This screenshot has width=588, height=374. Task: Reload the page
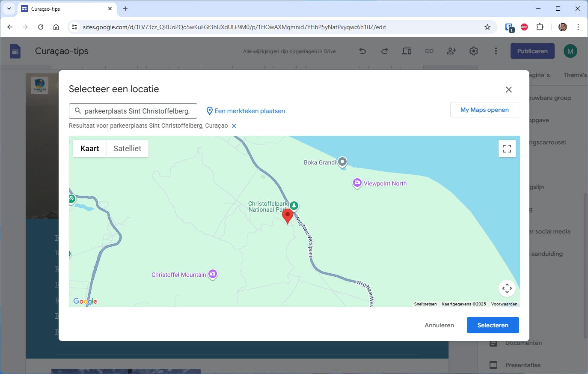41,27
